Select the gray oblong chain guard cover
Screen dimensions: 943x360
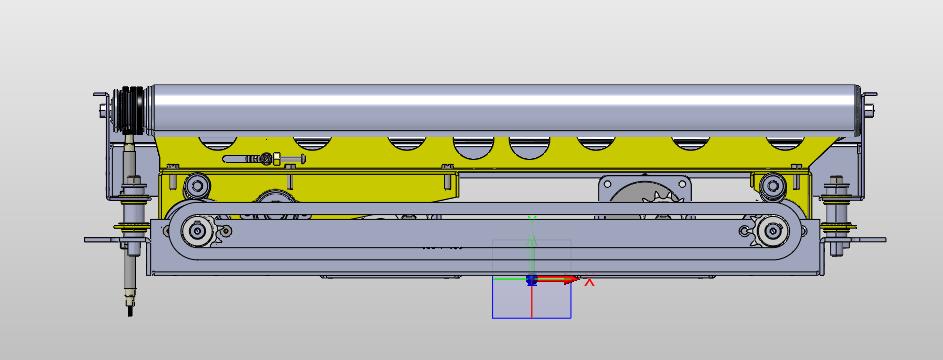[x=485, y=231]
